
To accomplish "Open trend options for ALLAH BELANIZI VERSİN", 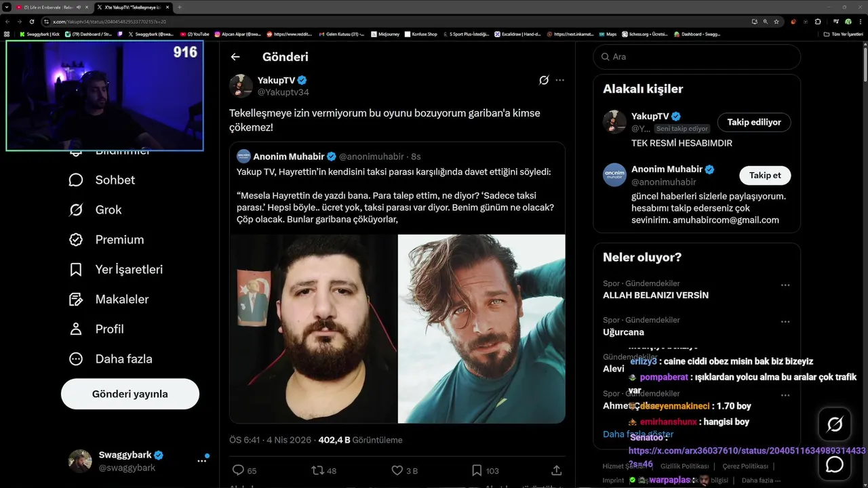I will (x=785, y=285).
